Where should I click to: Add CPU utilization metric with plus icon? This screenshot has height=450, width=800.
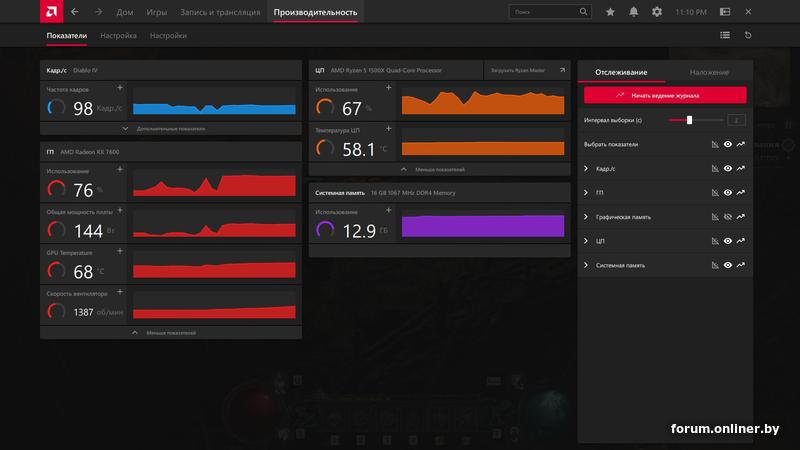(389, 88)
